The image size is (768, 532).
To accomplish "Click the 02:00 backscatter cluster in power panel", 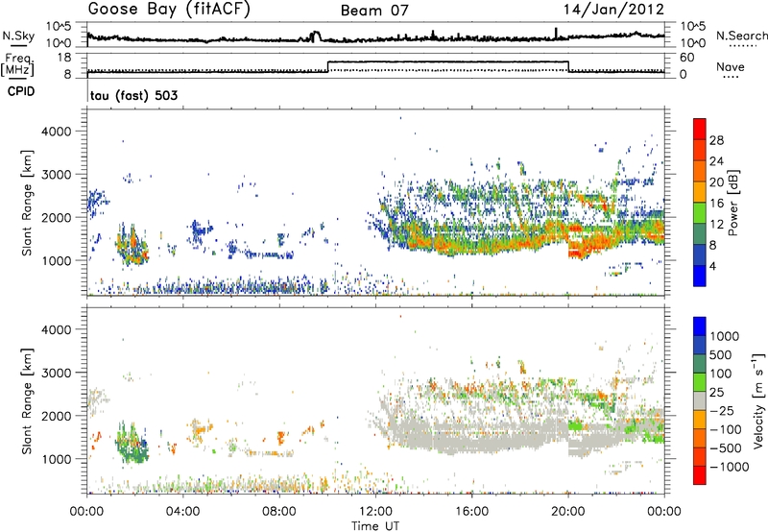I will point(132,244).
